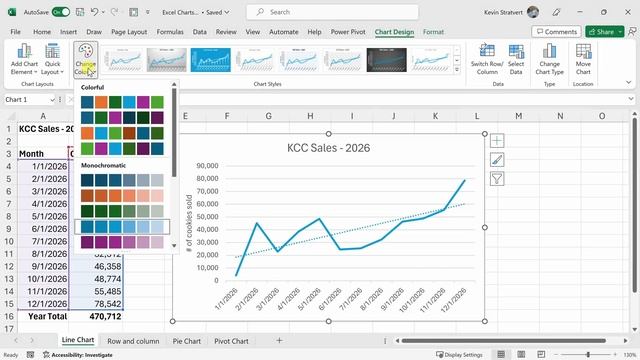The height and width of the screenshot is (360, 640).
Task: Open Display Settings in the status bar
Action: tap(459, 355)
